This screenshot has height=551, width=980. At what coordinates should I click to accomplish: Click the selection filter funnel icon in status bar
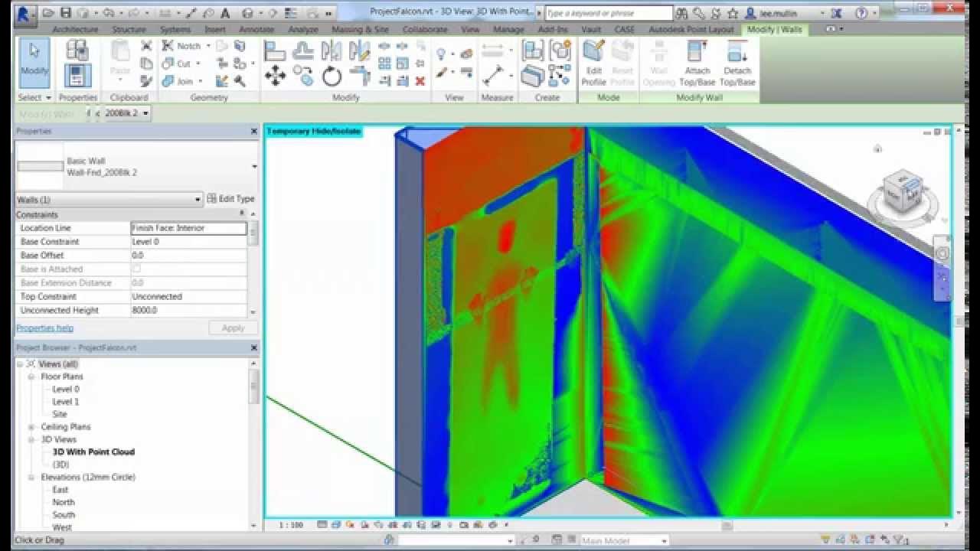coord(900,540)
